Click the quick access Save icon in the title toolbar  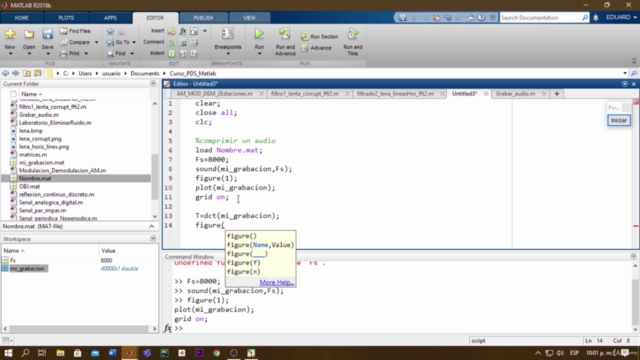[x=402, y=18]
